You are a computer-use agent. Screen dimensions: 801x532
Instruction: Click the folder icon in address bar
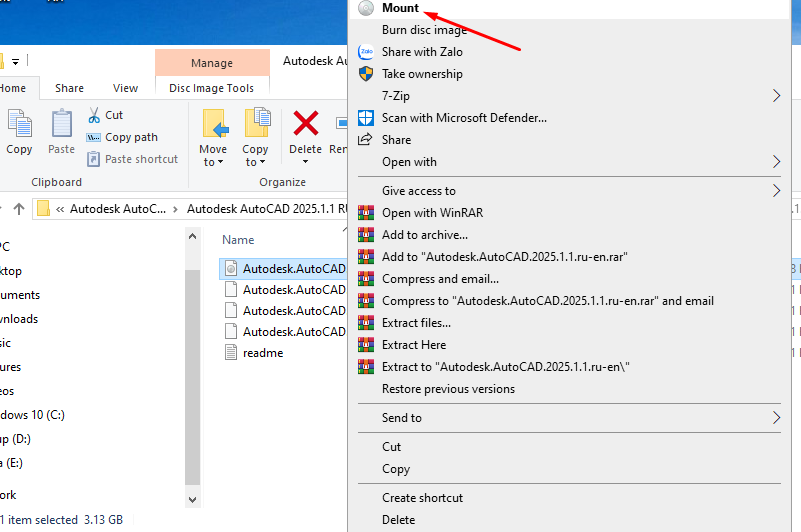(x=43, y=209)
